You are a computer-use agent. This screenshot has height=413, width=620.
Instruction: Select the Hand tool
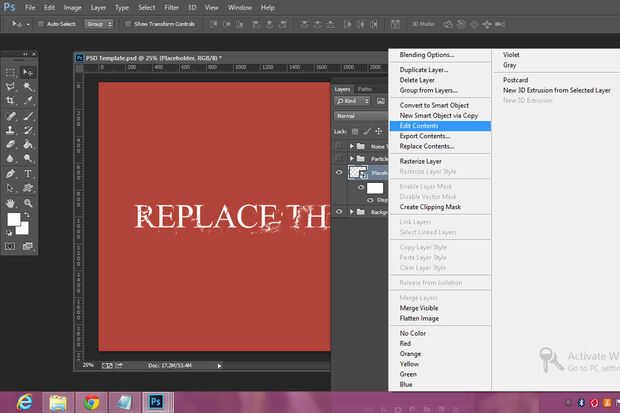(11, 202)
